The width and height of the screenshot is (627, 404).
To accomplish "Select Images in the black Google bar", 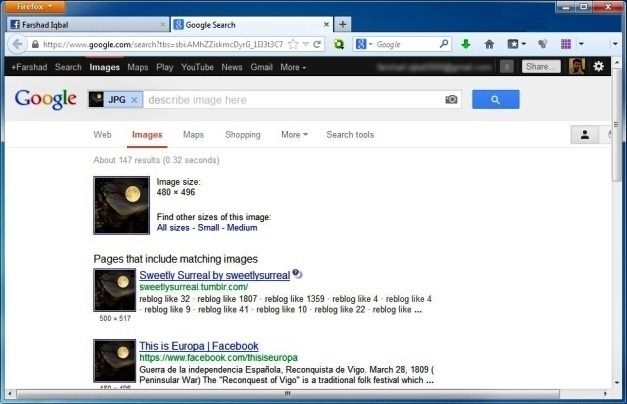I will coord(104,67).
